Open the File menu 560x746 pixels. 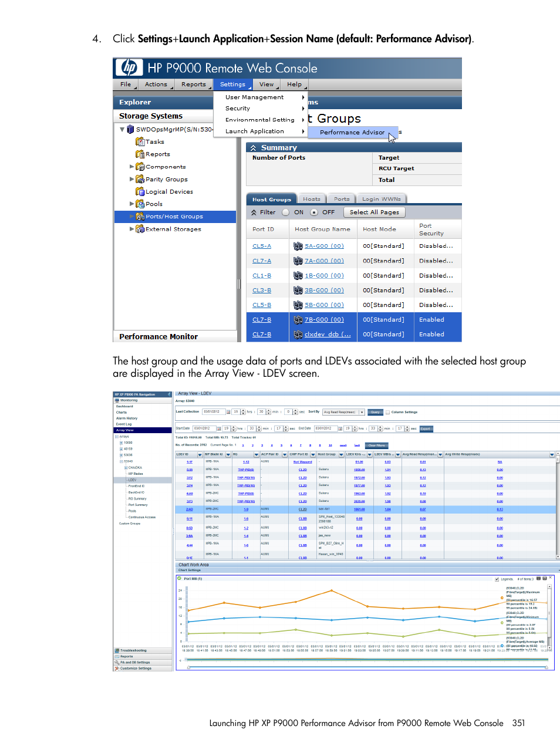(126, 85)
